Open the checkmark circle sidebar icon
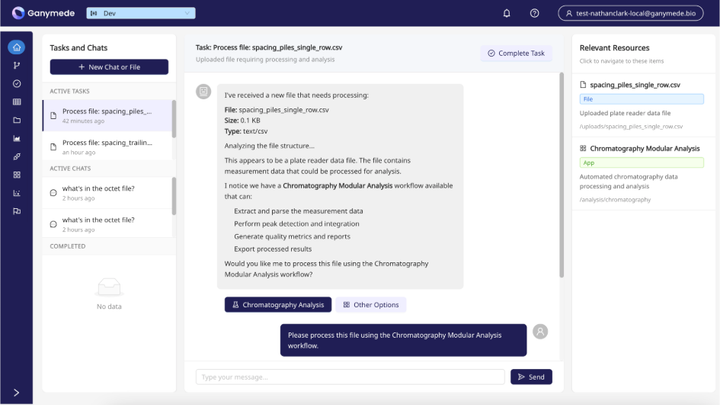 [x=17, y=84]
